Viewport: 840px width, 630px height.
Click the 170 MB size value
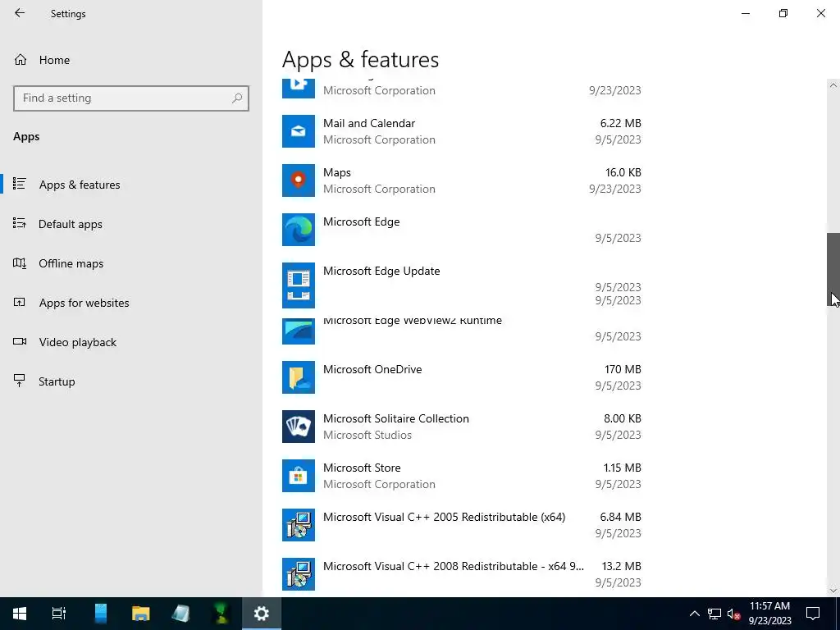coord(623,370)
